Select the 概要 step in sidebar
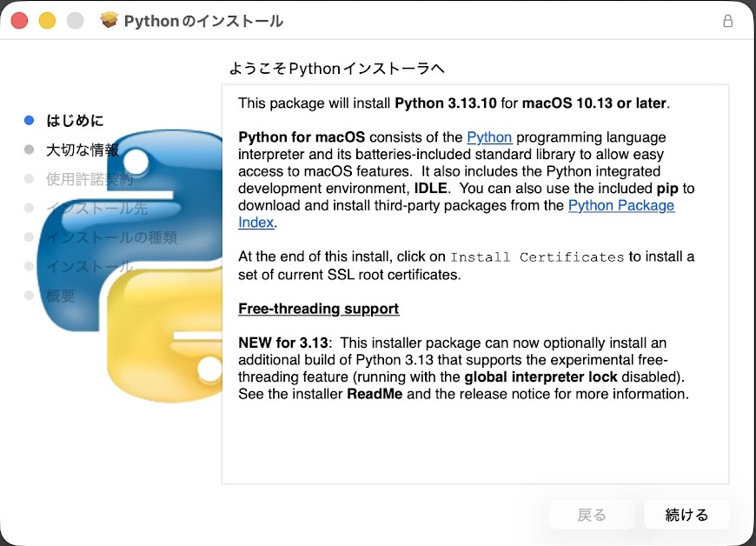Image resolution: width=756 pixels, height=546 pixels. (61, 296)
